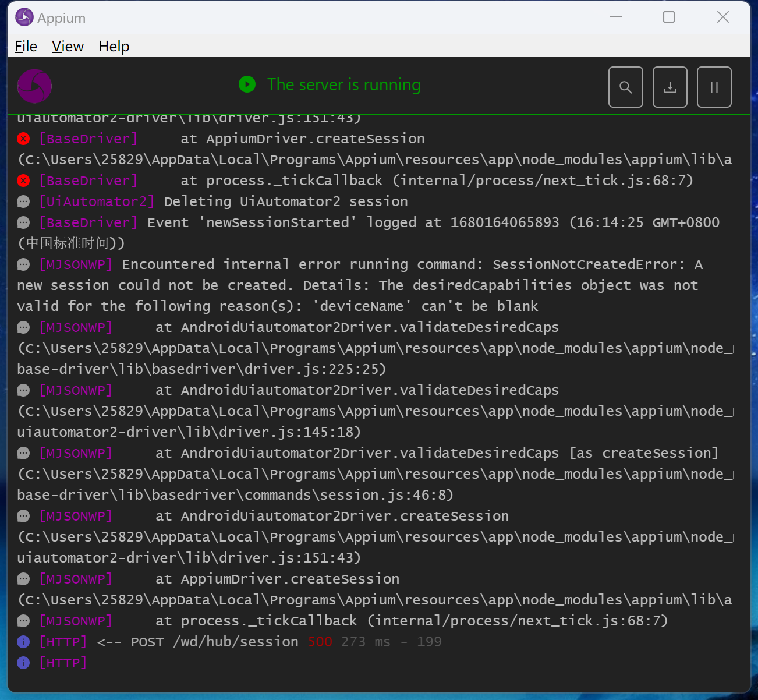Open the File menu
The image size is (758, 700).
point(26,47)
